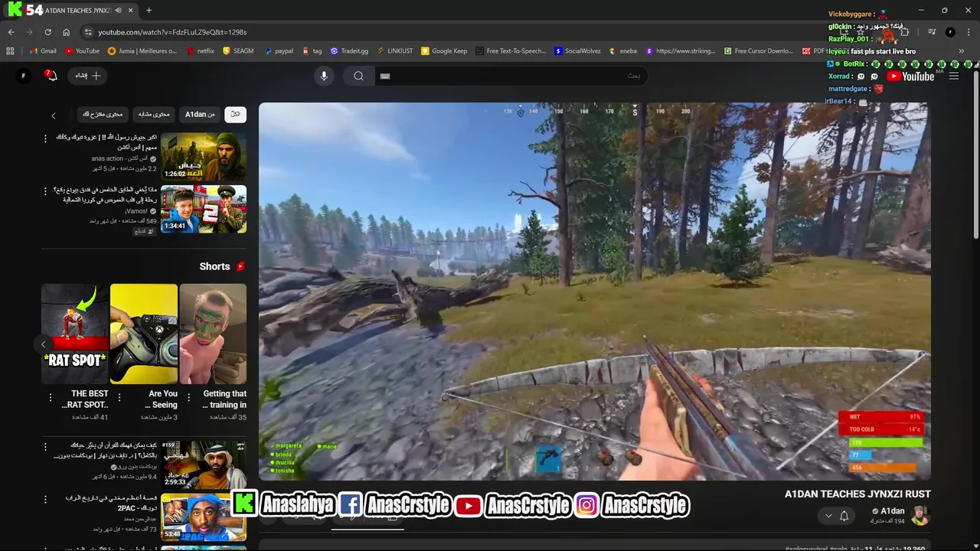Open the 2:59:33 podcast video thumbnail
Viewport: 980px width, 551px height.
click(x=204, y=465)
